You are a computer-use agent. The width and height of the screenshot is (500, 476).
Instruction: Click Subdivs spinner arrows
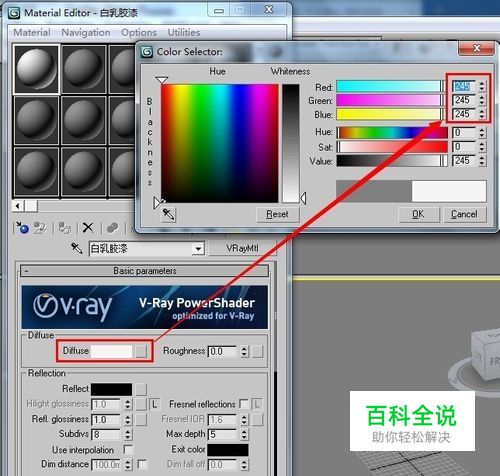coord(128,434)
